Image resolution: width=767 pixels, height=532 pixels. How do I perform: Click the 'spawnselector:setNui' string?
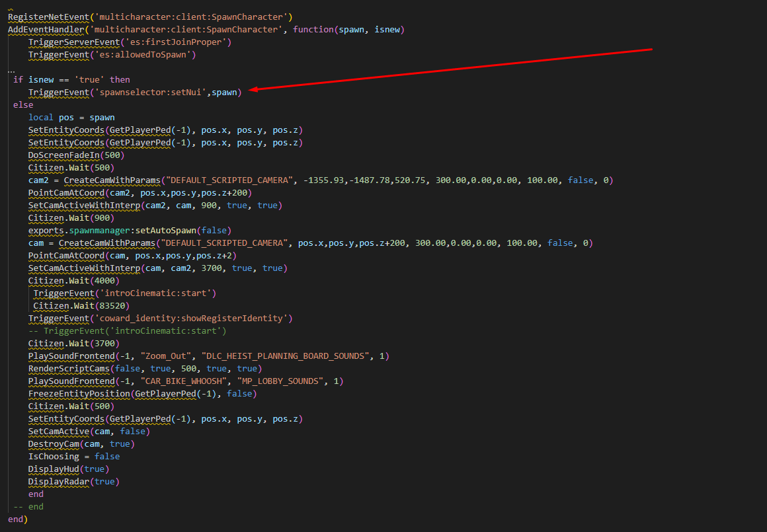(x=150, y=93)
